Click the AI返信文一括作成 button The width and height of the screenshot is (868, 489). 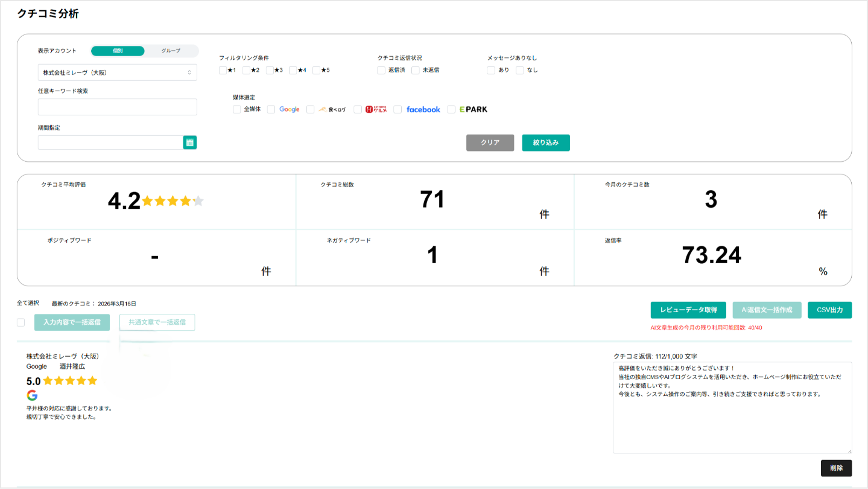tap(767, 310)
